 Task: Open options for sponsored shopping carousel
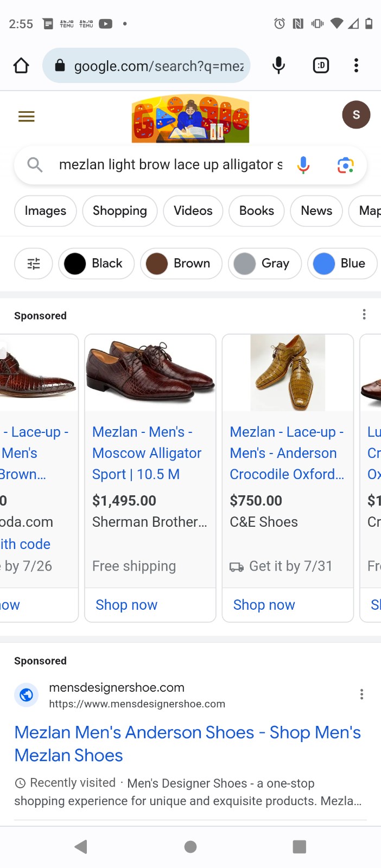point(364,315)
